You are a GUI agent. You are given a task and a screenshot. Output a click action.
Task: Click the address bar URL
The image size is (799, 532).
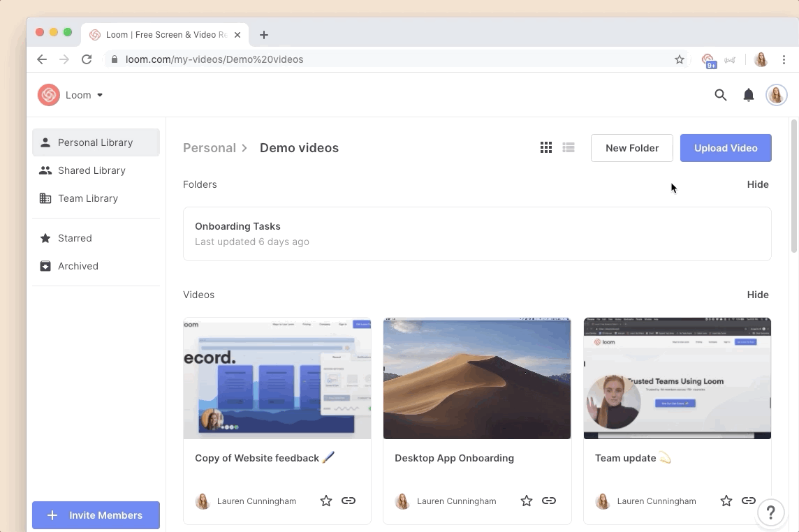(x=214, y=59)
